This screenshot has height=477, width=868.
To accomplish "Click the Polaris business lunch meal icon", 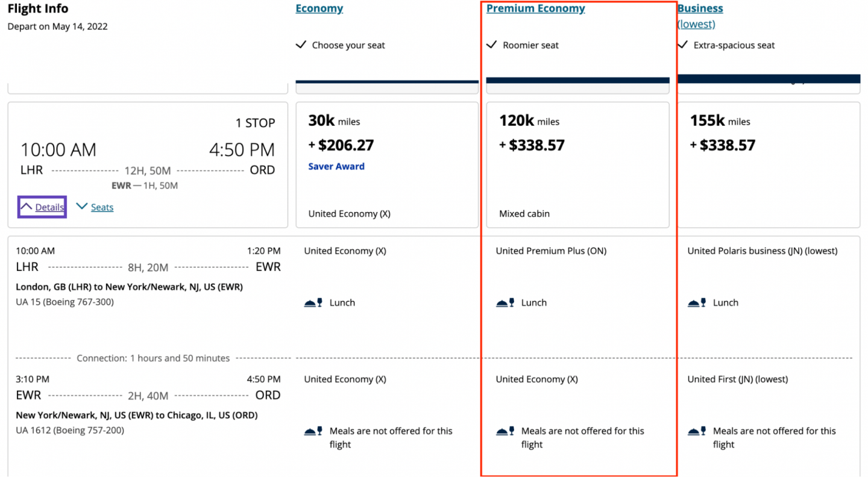I will 697,302.
